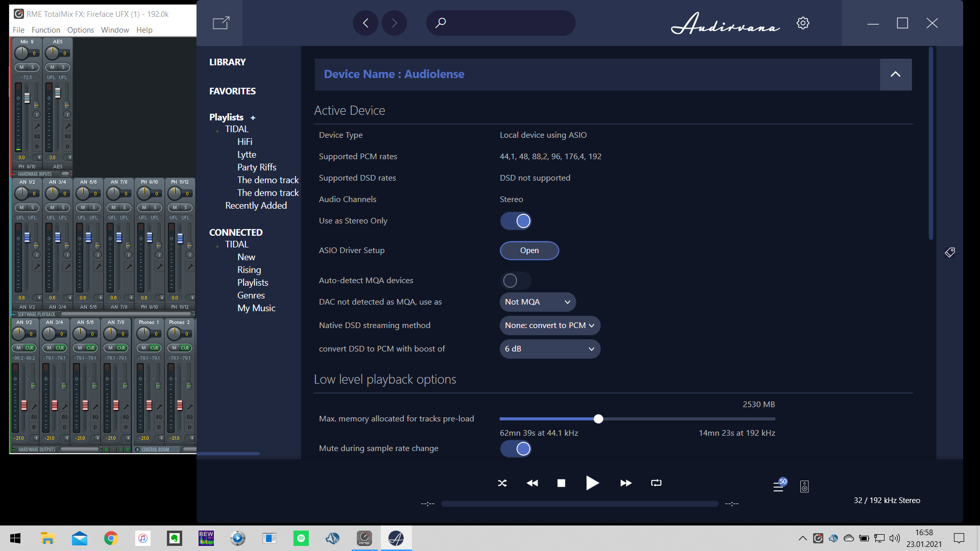This screenshot has height=551, width=980.
Task: Add a new playlist with the plus icon
Action: pos(253,118)
